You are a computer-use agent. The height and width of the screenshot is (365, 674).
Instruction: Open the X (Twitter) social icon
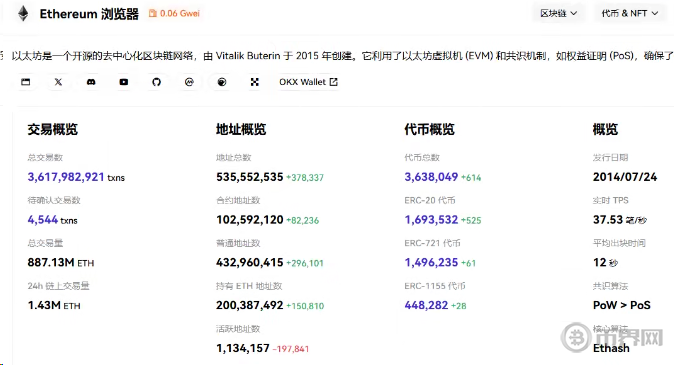tap(58, 82)
